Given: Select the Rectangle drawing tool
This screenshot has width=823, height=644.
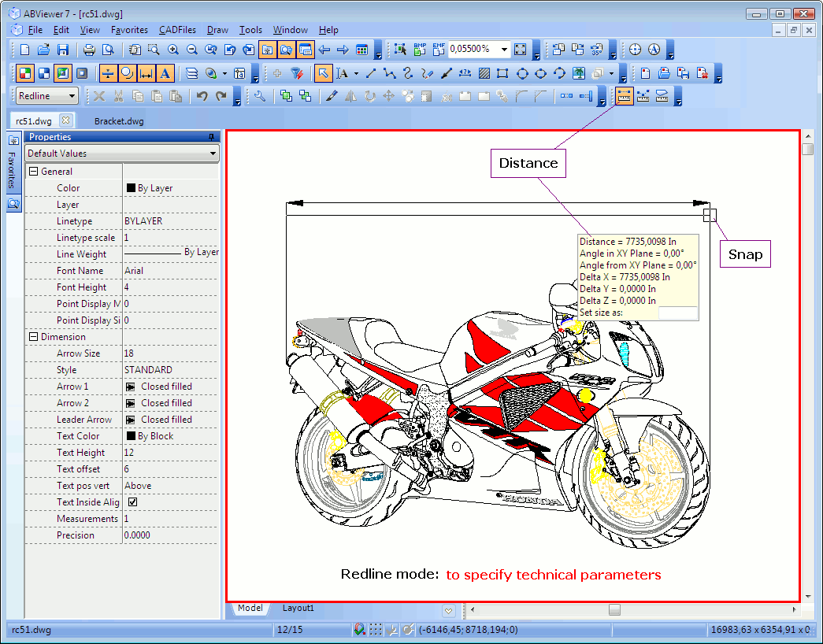Looking at the screenshot, I should 502,73.
